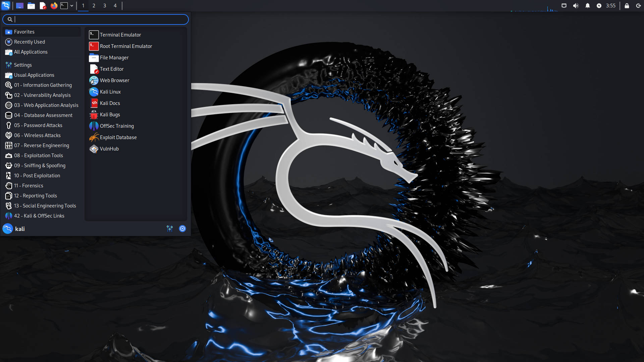The width and height of the screenshot is (644, 362).
Task: Open Web Browser
Action: point(115,80)
